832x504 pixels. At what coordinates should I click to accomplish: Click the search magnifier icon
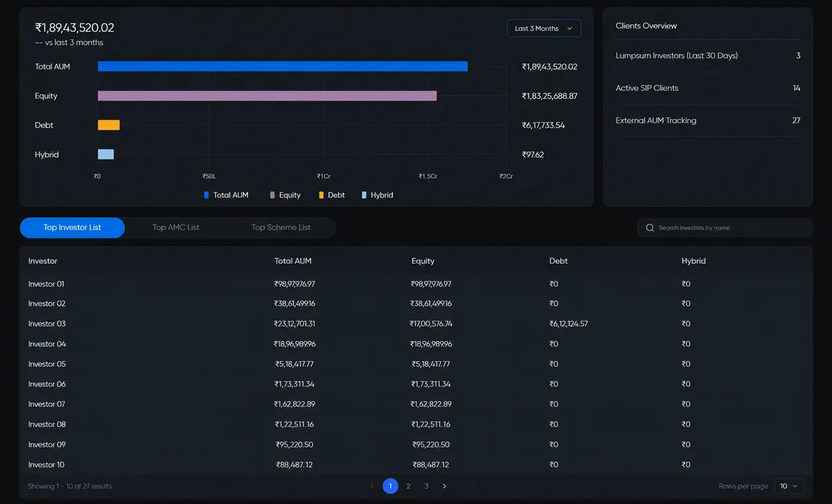[650, 227]
